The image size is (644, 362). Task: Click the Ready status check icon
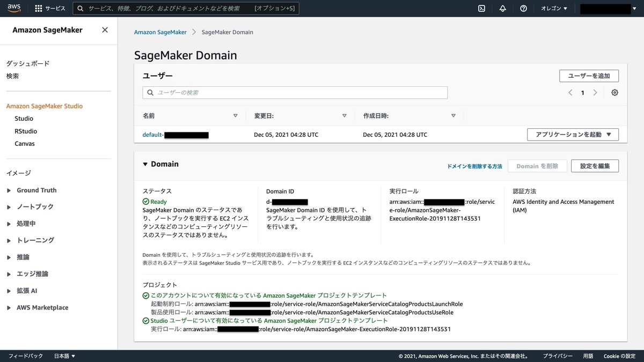(x=146, y=202)
